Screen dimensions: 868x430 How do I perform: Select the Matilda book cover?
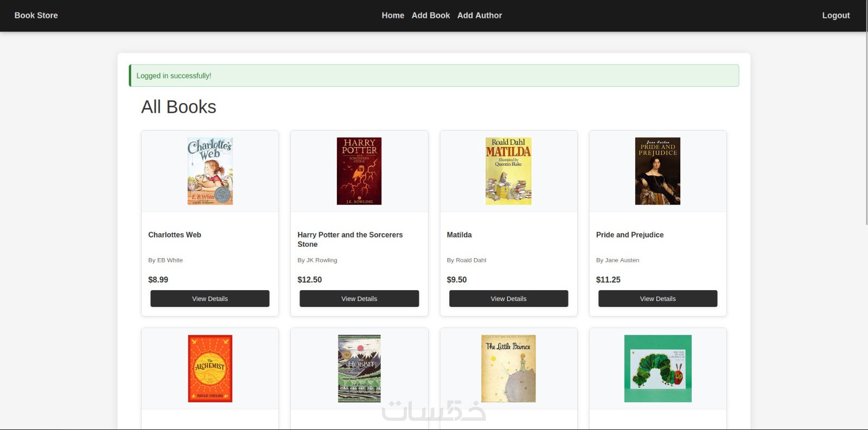click(508, 171)
